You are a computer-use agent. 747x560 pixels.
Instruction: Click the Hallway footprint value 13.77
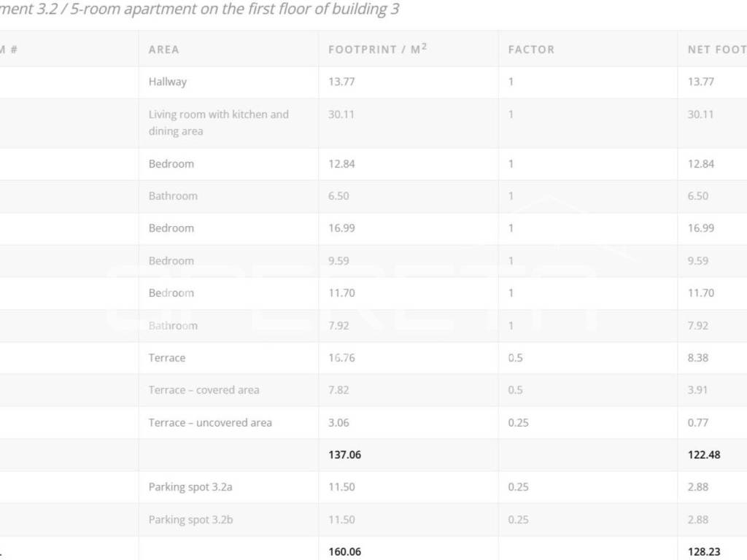click(x=341, y=82)
